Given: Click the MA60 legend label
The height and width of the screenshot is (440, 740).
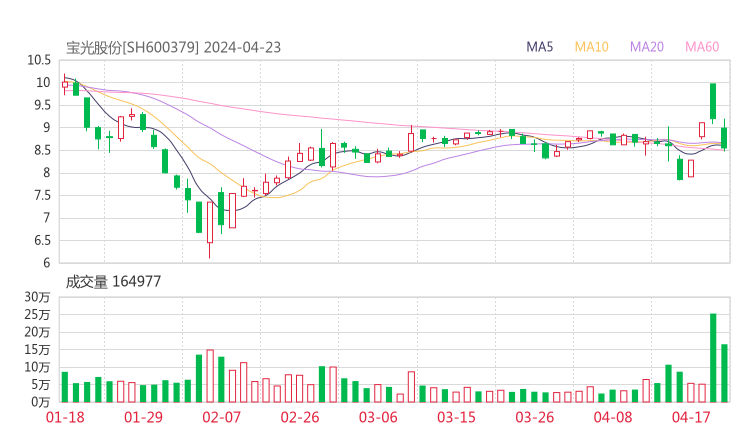Looking at the screenshot, I should [702, 47].
